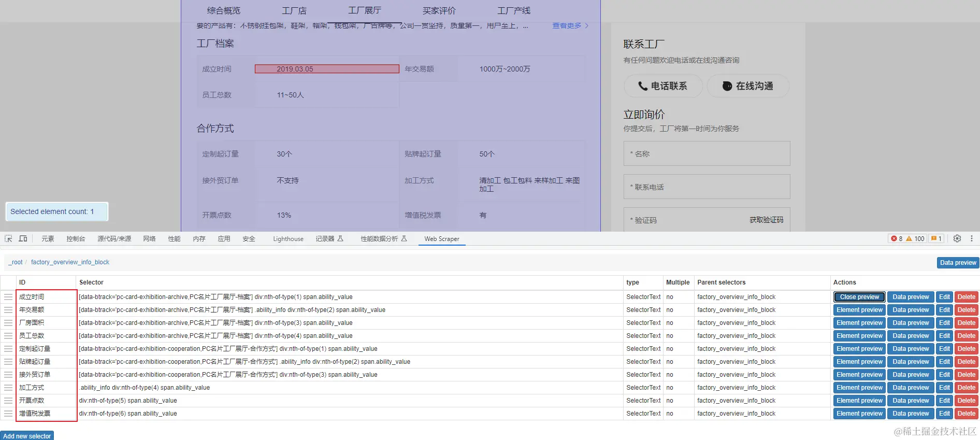Grab drag handle of 成立时间 row
980x440 pixels.
(8, 297)
